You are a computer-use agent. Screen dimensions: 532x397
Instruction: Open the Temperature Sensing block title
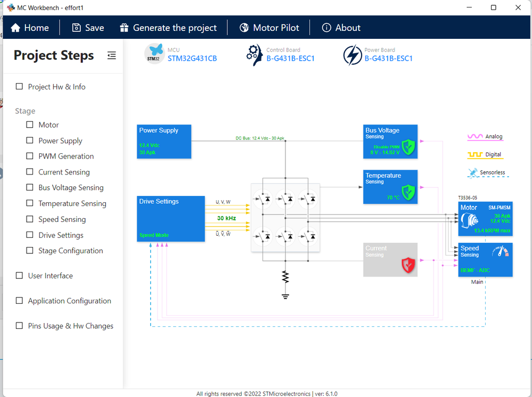coord(383,175)
